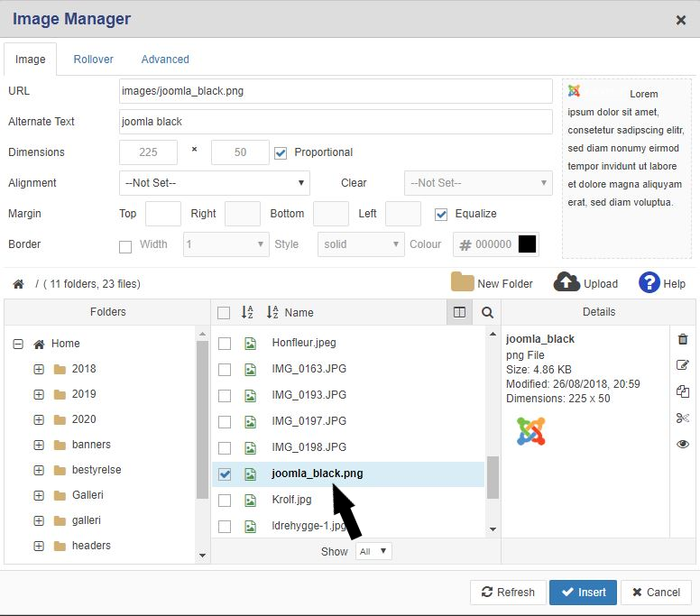Click the trash delete icon in Details
This screenshot has width=700, height=616.
click(682, 339)
